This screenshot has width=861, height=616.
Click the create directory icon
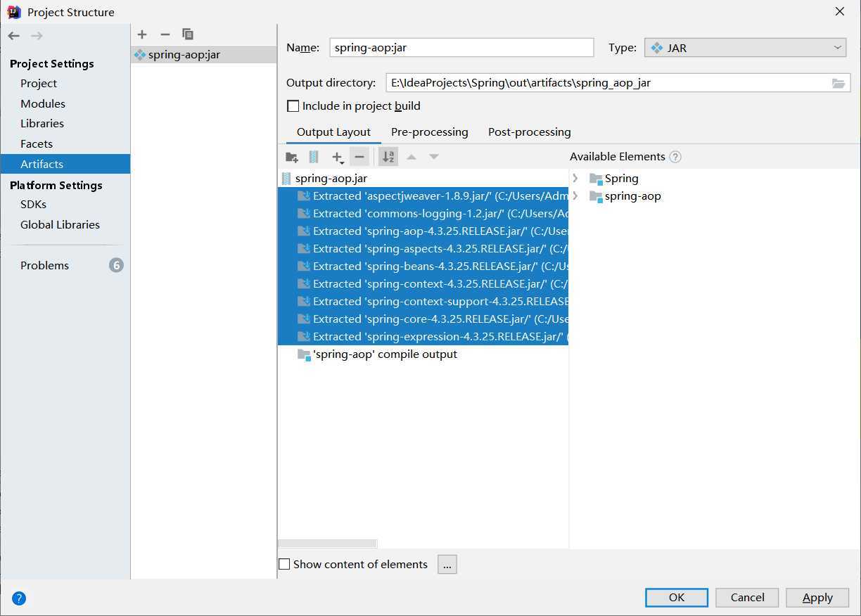coord(292,157)
